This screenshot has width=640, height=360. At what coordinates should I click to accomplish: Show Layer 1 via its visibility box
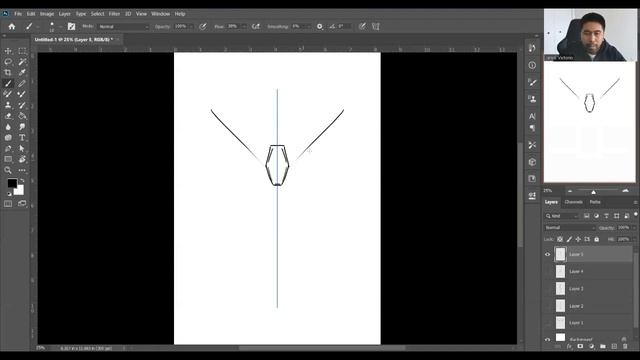point(547,323)
